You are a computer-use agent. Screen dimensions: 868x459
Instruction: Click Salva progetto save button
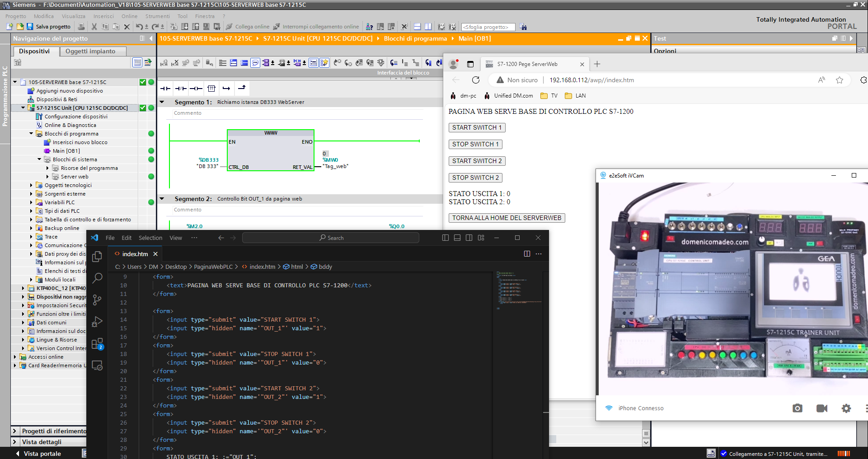pyautogui.click(x=49, y=27)
